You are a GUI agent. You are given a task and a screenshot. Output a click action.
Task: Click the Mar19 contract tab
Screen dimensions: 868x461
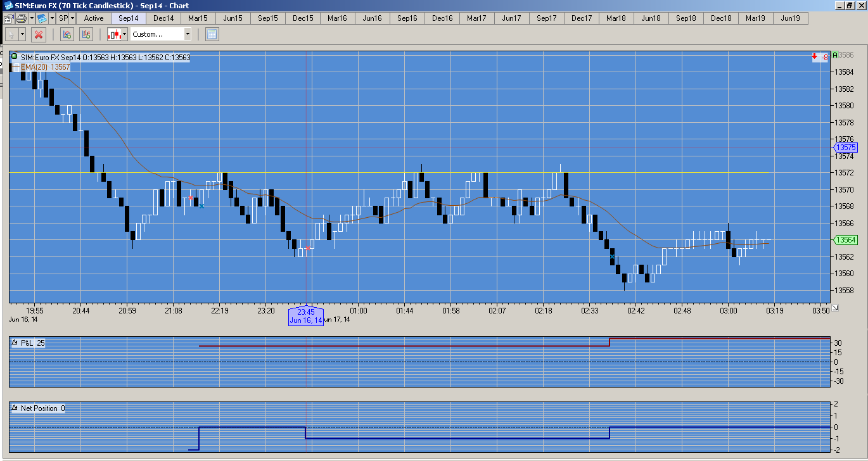[x=756, y=18]
